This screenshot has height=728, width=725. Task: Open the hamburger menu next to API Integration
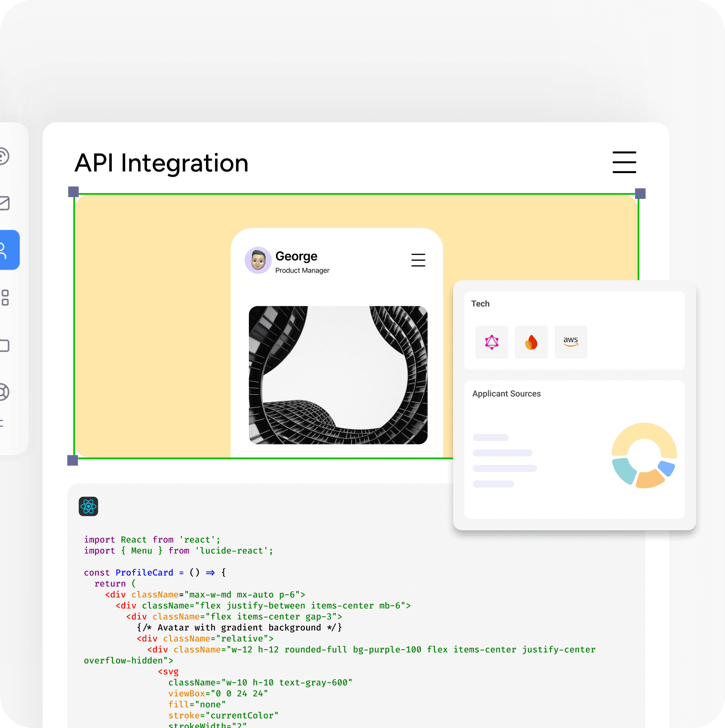(624, 162)
